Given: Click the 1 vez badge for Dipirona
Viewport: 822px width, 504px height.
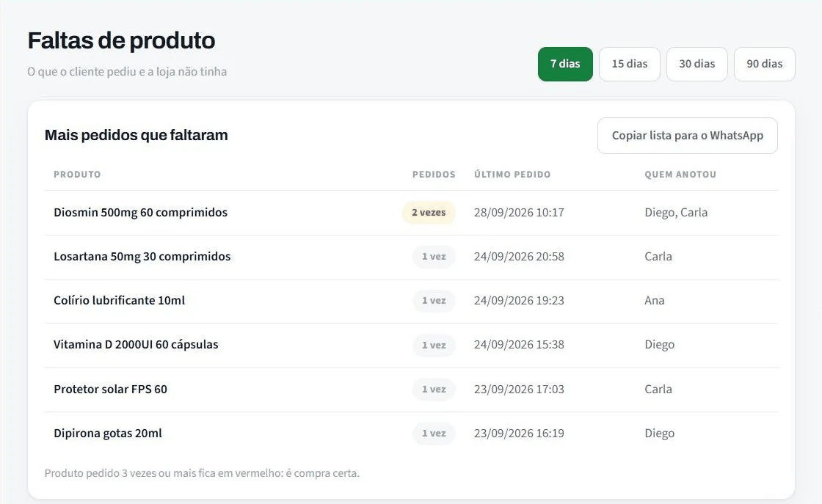Looking at the screenshot, I should coord(434,434).
